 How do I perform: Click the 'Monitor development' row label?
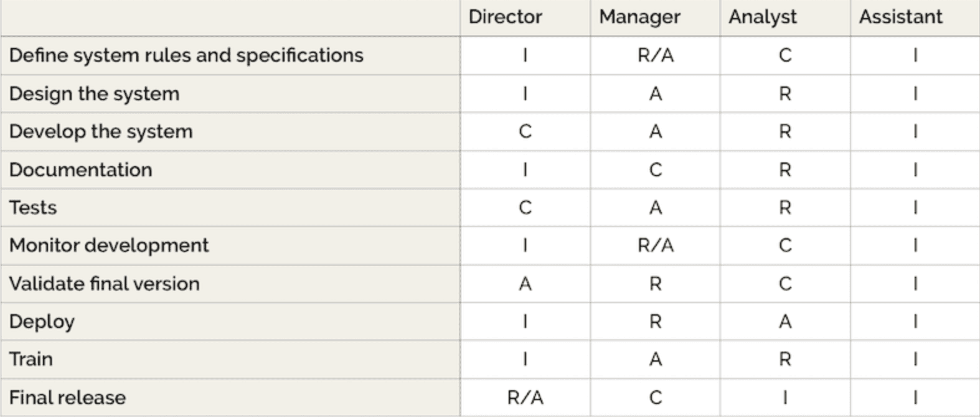point(109,246)
